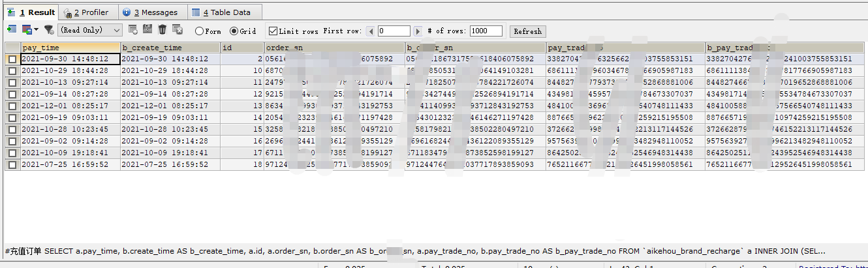Check the row checkbox for id 10

click(x=12, y=70)
